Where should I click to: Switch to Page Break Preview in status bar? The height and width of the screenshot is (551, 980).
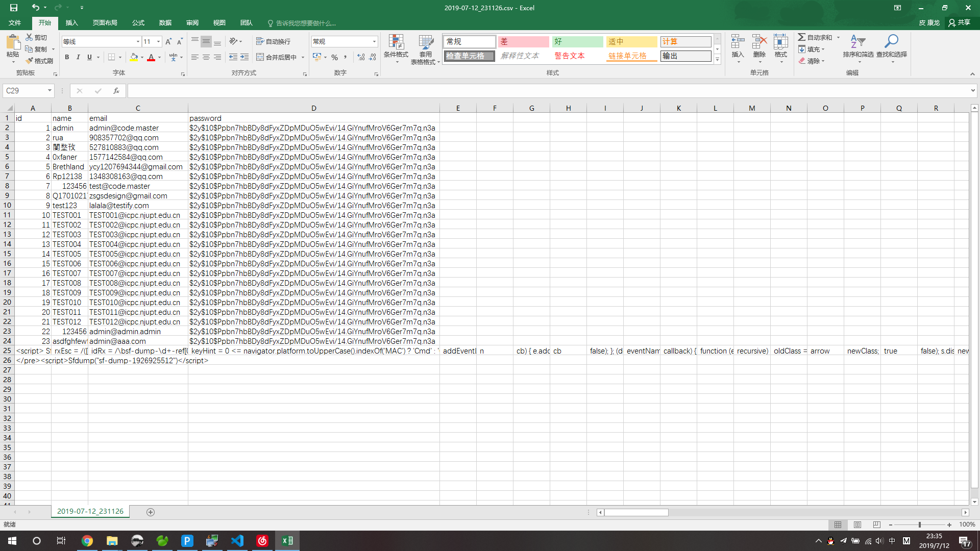click(x=877, y=524)
